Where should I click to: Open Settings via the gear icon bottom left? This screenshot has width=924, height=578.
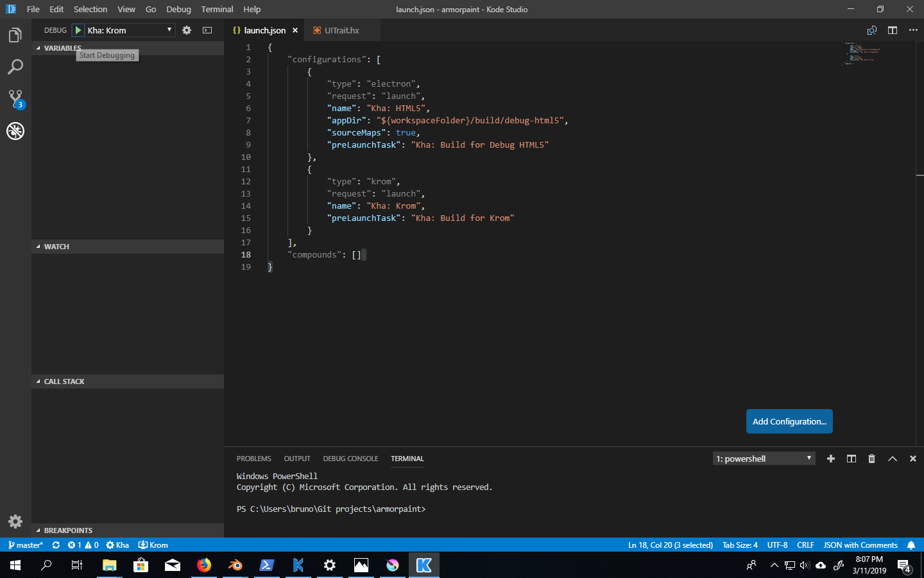tap(15, 521)
